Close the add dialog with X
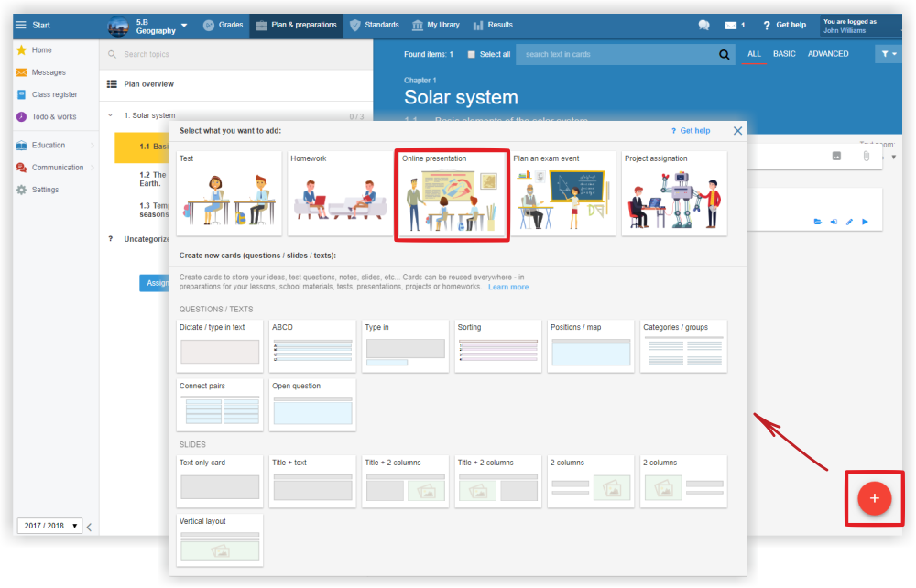 pos(737,131)
